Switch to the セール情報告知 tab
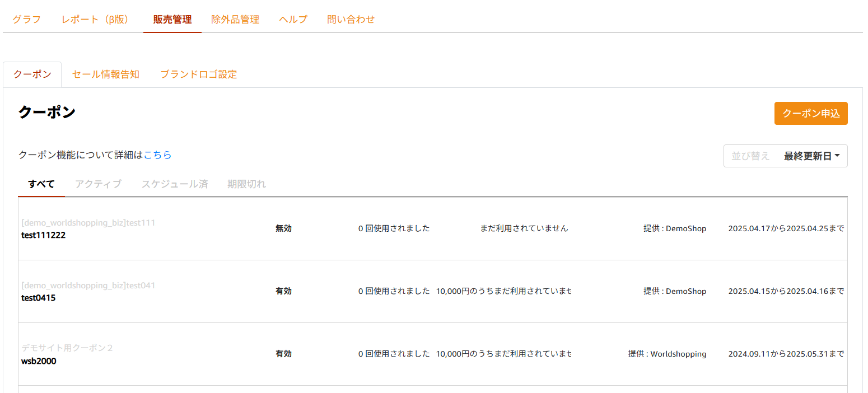This screenshot has width=868, height=393. [106, 74]
